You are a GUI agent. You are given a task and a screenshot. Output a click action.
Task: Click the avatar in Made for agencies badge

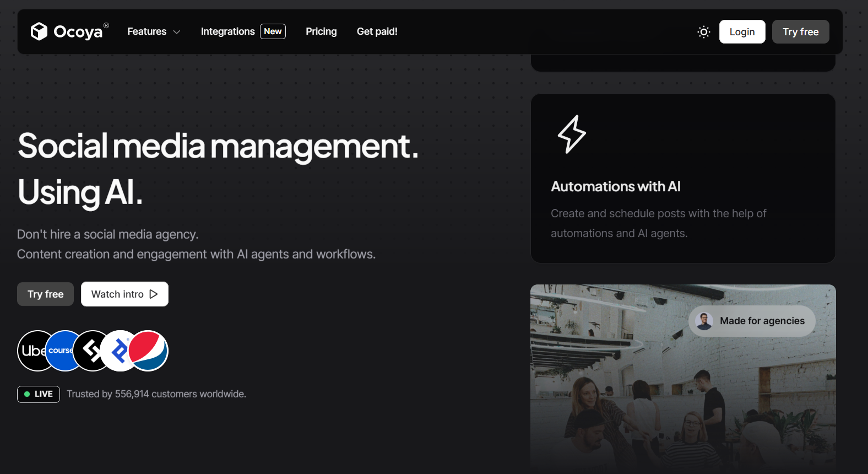click(x=704, y=321)
